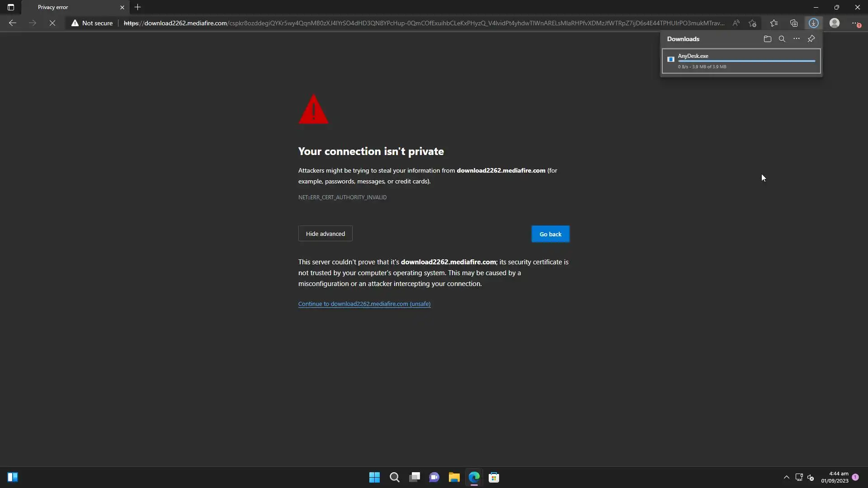Screen dimensions: 868x488
Task: Pin the Downloads panel
Action: coord(811,39)
